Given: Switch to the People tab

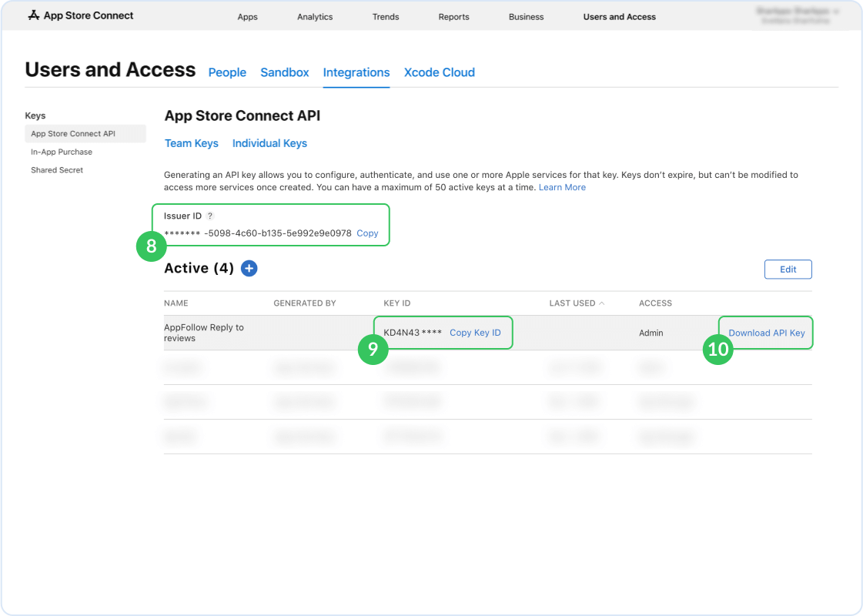Looking at the screenshot, I should (x=227, y=72).
